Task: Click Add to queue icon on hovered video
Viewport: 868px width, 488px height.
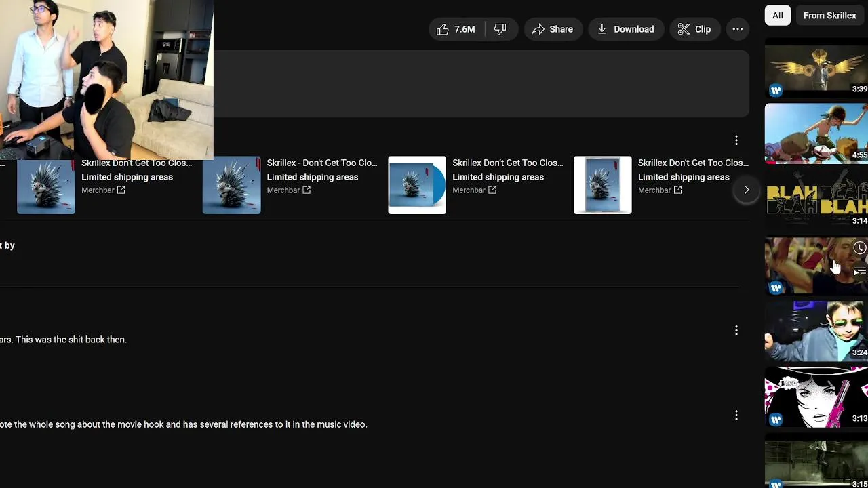Action: pos(859,271)
